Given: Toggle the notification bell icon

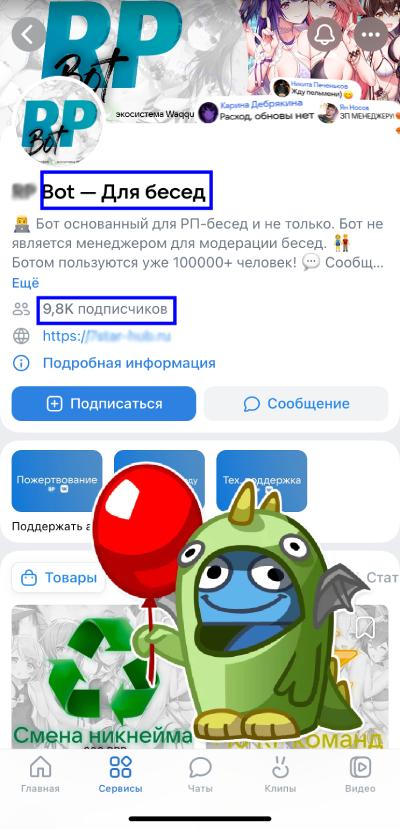Looking at the screenshot, I should 325,34.
